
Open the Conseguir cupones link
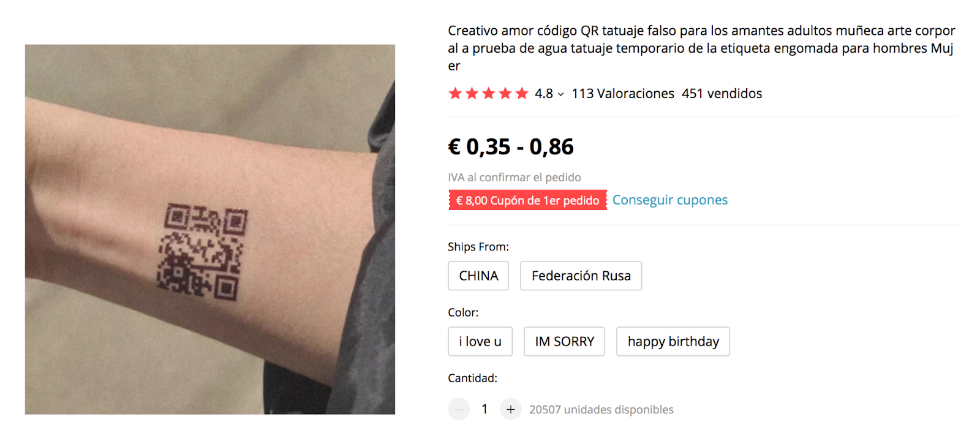coord(670,200)
